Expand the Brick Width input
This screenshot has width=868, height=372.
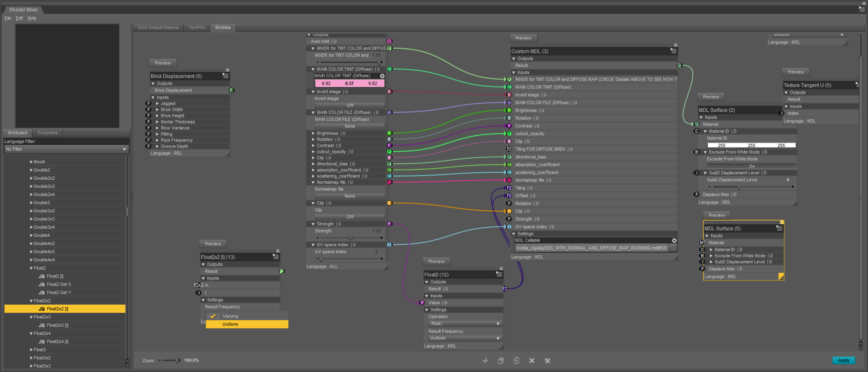(157, 109)
